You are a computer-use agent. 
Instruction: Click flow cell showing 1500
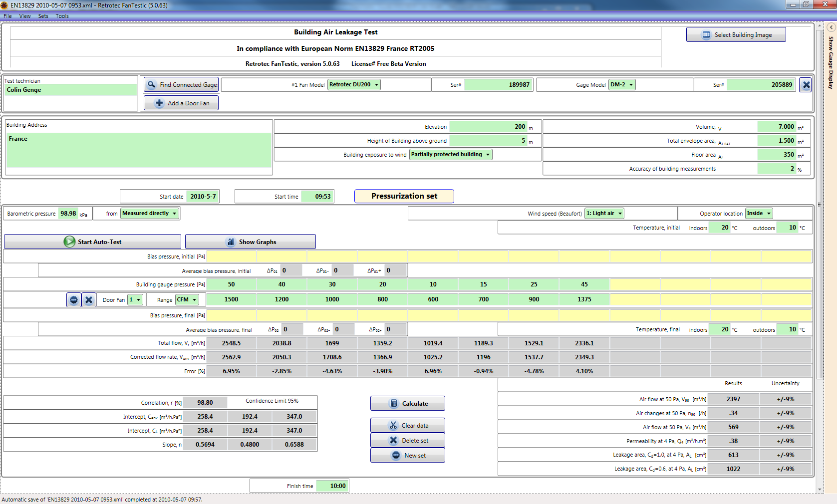click(x=232, y=299)
